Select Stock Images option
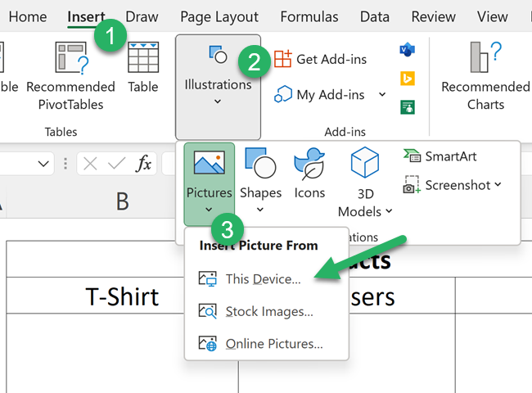The height and width of the screenshot is (393, 532). click(268, 311)
